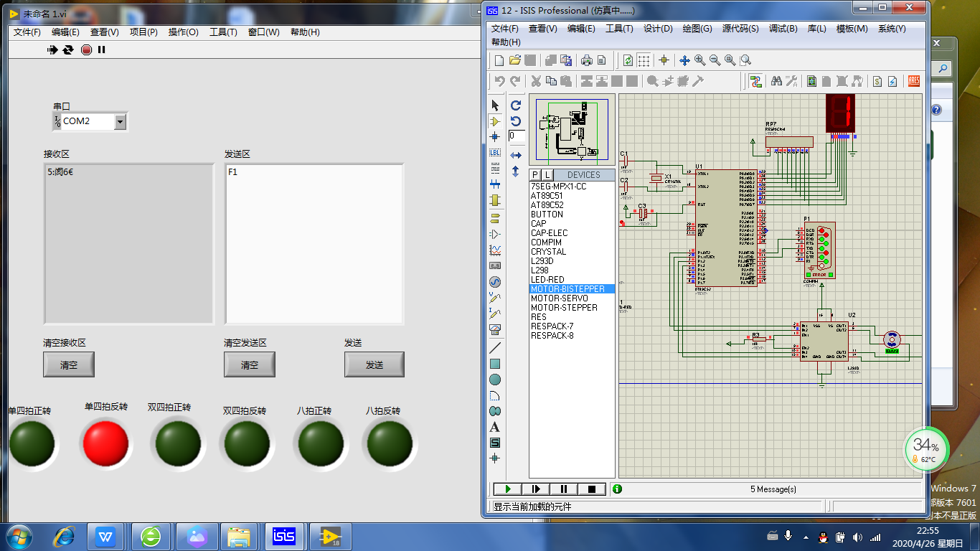Click the Y-Mirror vertical flip icon
Image resolution: width=980 pixels, height=551 pixels.
pyautogui.click(x=516, y=171)
